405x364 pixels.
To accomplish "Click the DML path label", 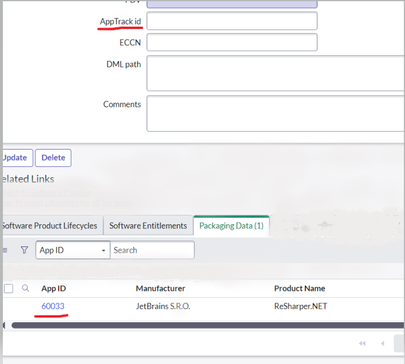I will point(124,64).
